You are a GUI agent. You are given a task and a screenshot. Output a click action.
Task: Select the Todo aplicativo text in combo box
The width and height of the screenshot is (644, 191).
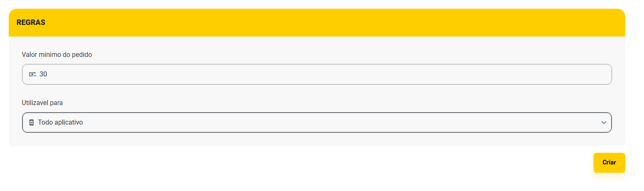[x=60, y=122]
